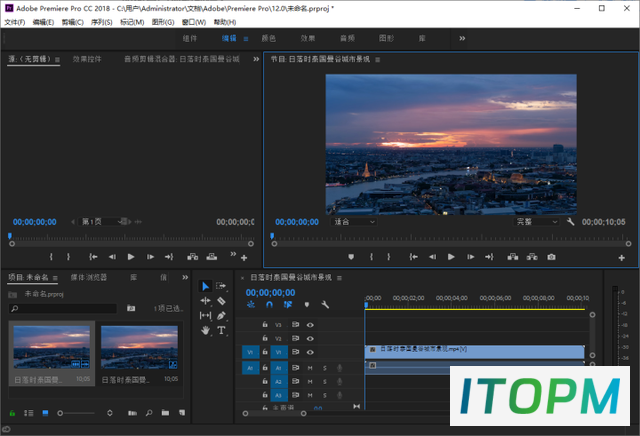Open program monitor settings wrench
The width and height of the screenshot is (640, 436).
(571, 222)
